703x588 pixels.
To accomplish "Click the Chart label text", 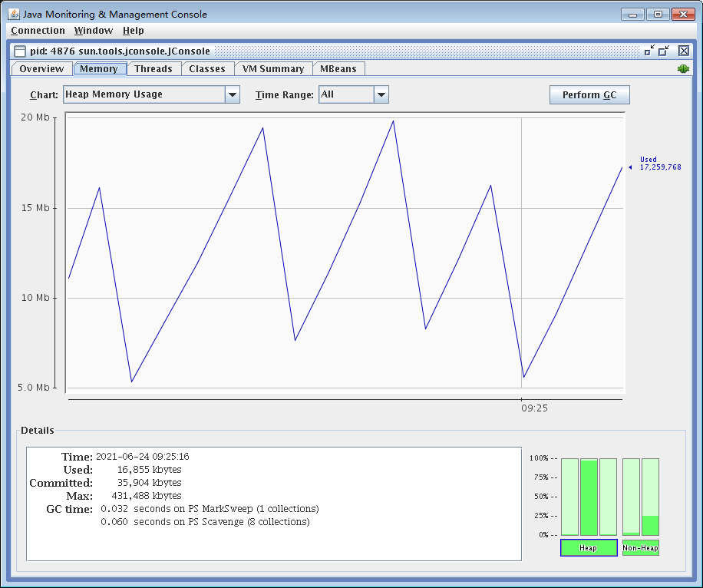I will (44, 95).
